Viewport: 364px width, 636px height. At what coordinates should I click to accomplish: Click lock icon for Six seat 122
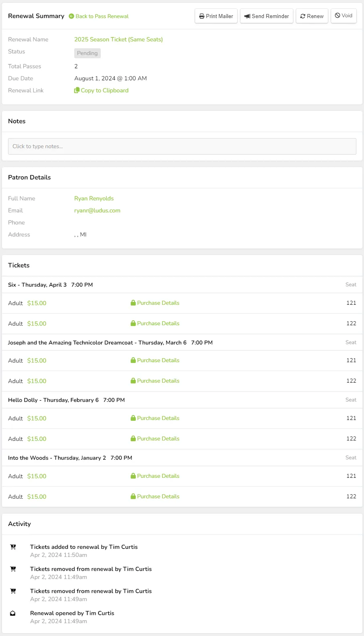point(133,323)
